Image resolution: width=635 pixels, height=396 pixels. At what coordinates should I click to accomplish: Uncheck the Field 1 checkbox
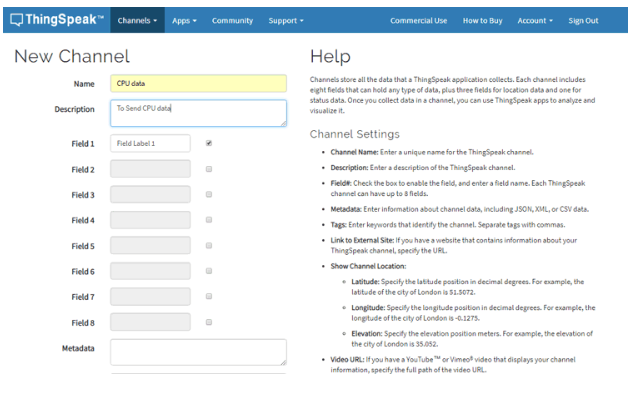pyautogui.click(x=209, y=143)
